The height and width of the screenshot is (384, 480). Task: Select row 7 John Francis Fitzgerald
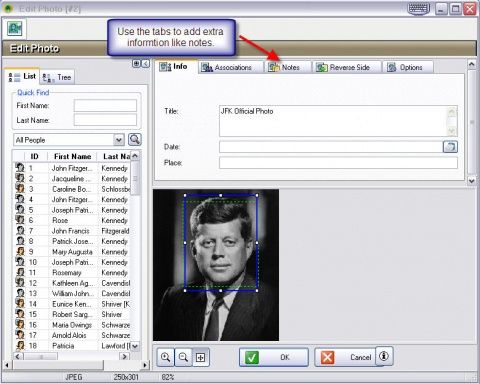click(x=72, y=231)
